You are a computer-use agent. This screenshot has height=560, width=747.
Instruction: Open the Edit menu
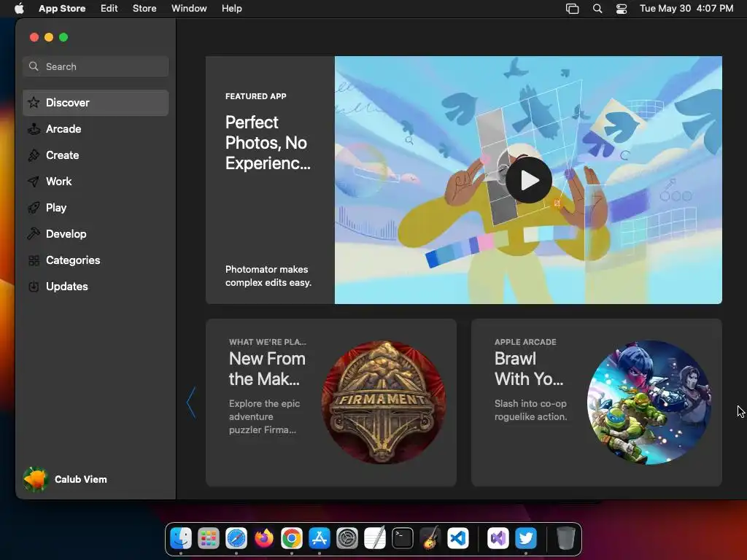click(x=109, y=8)
